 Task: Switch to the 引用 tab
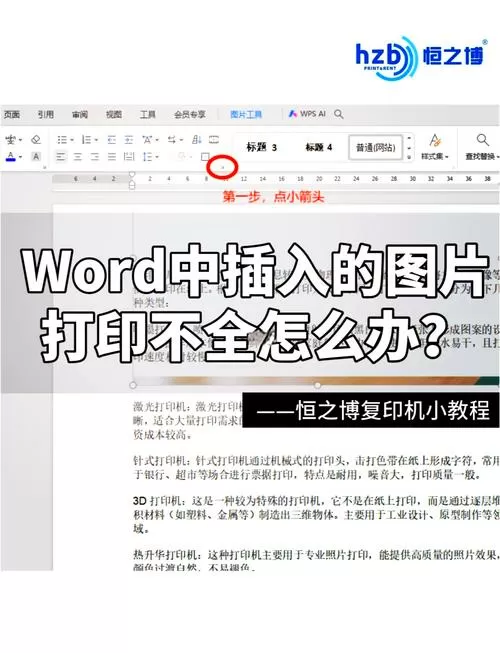click(x=45, y=114)
